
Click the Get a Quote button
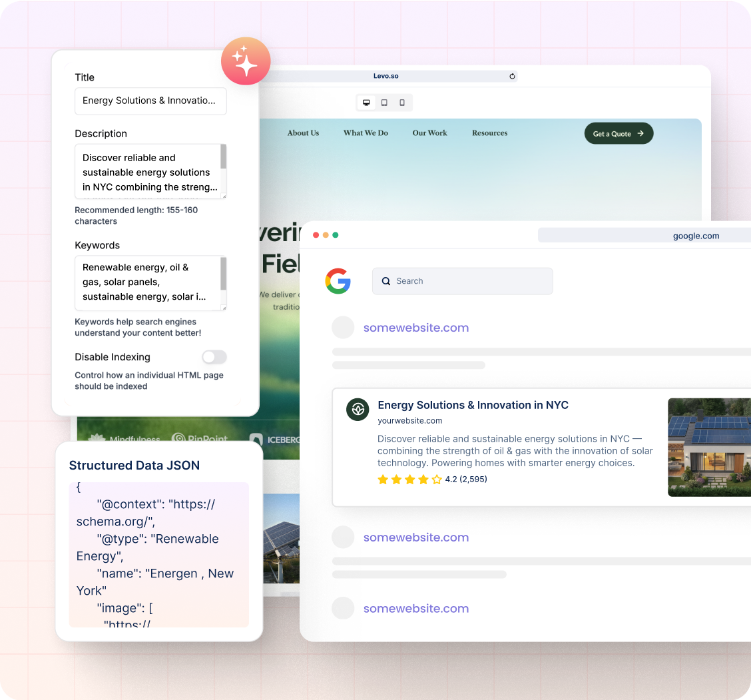pyautogui.click(x=619, y=134)
